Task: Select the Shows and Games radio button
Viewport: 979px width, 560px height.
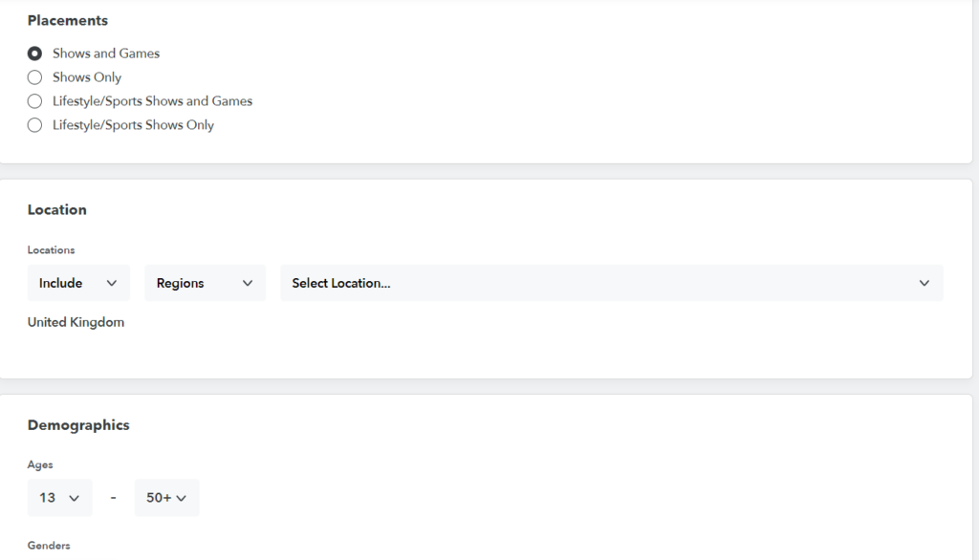Action: pos(35,54)
